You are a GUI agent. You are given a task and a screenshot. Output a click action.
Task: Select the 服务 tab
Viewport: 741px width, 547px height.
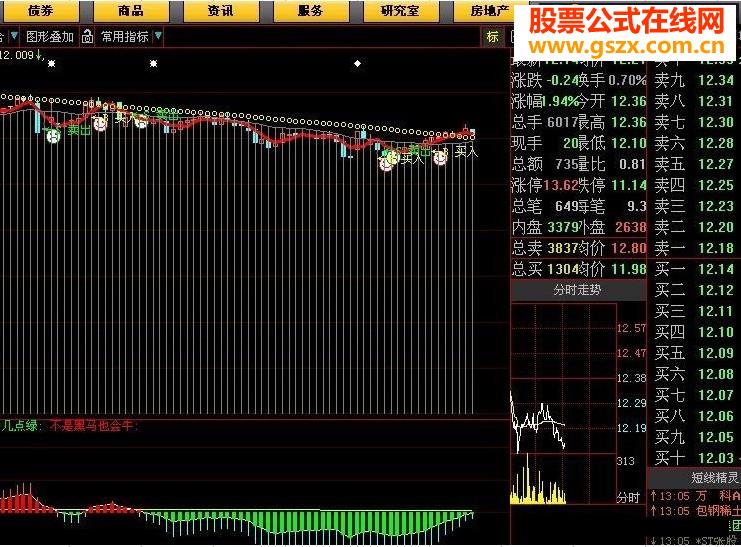pyautogui.click(x=310, y=11)
